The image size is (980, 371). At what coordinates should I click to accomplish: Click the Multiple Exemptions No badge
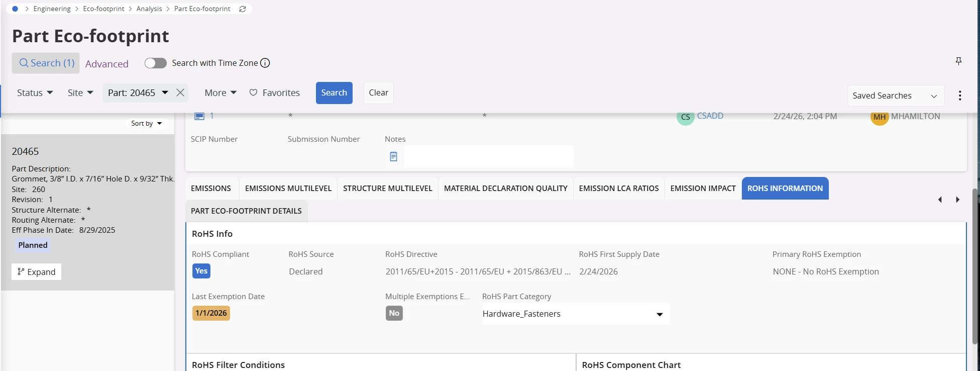click(394, 313)
